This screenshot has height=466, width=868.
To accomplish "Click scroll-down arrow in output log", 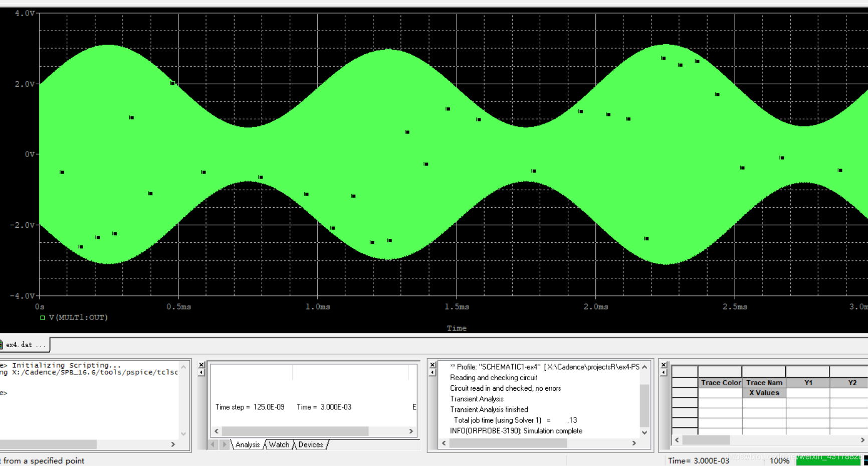I will coord(644,432).
